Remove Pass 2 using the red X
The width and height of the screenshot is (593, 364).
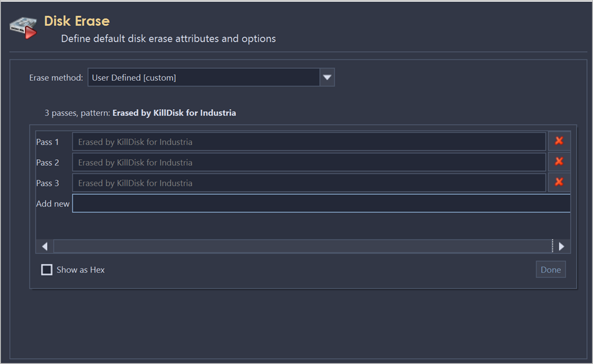coord(558,162)
